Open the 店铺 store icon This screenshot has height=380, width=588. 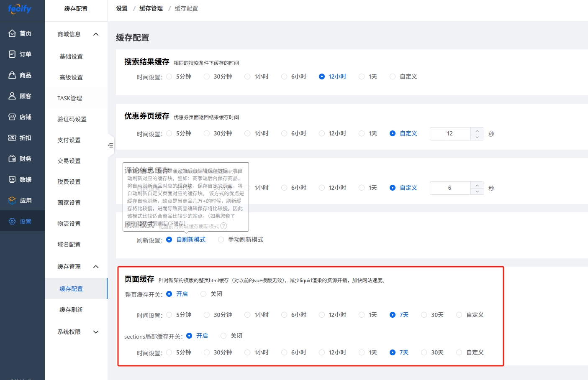(x=12, y=117)
